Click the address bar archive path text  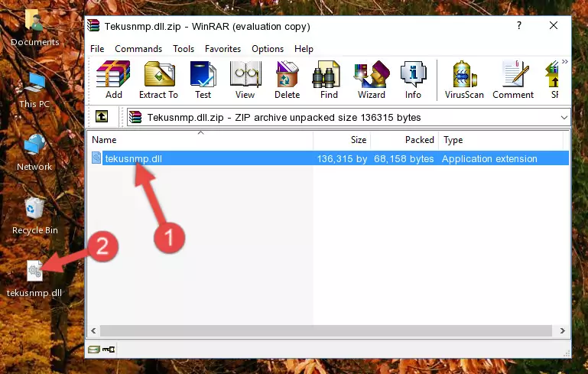(x=284, y=118)
